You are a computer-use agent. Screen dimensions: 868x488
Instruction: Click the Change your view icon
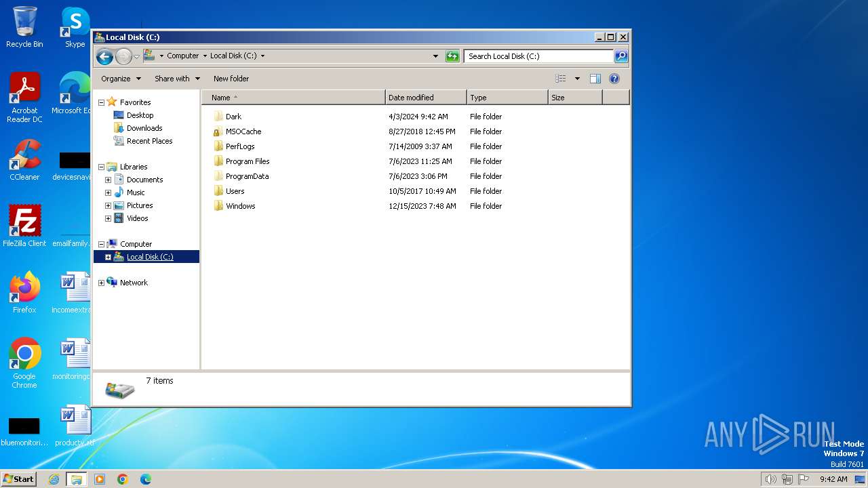(560, 79)
